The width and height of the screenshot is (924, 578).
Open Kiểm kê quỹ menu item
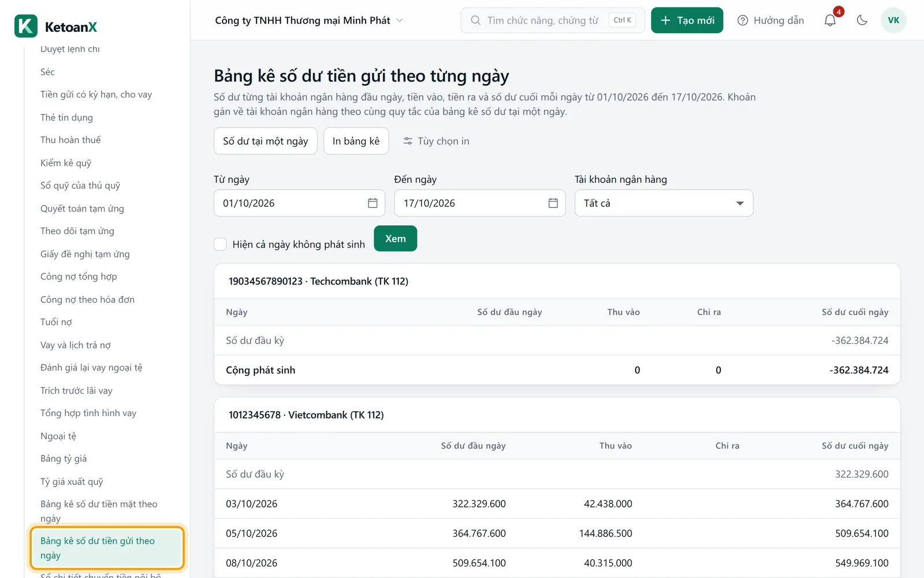(x=66, y=163)
